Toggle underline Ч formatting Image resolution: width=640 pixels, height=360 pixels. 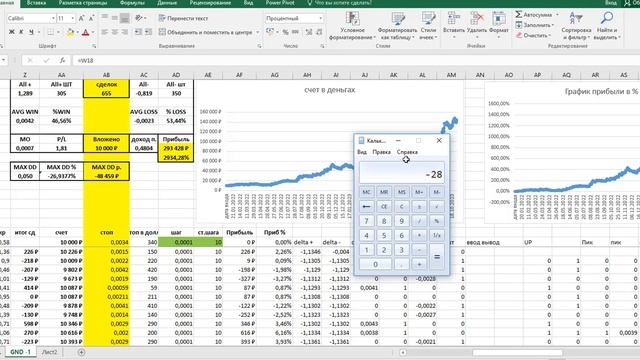coord(31,32)
